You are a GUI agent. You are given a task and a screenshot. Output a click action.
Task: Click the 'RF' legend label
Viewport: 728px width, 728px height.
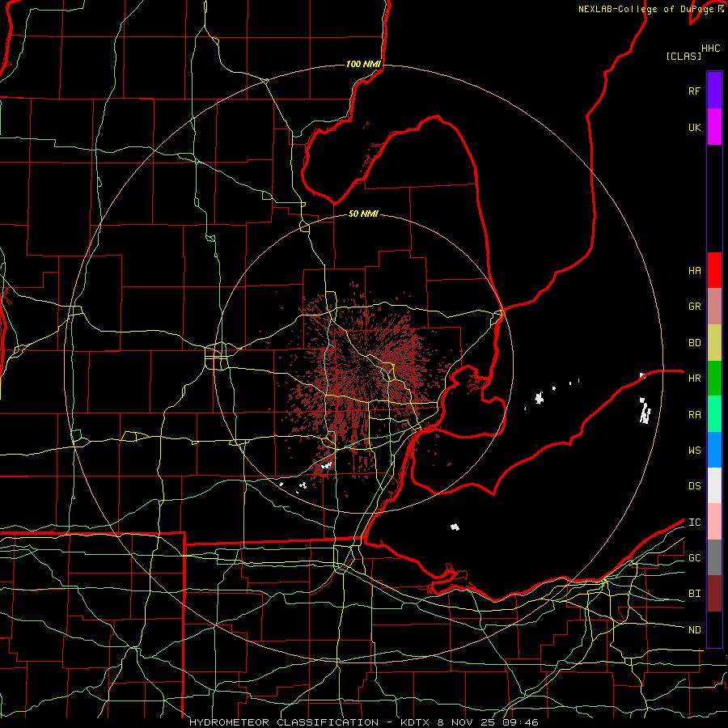[x=694, y=91]
